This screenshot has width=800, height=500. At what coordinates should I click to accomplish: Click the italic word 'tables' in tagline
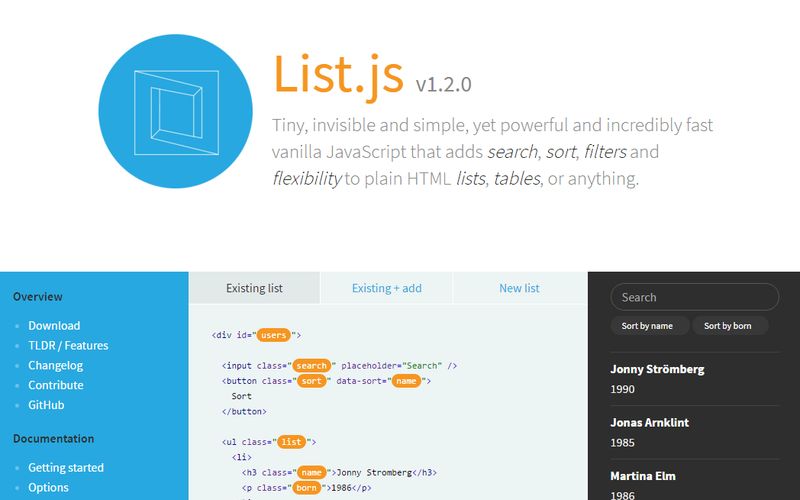[517, 179]
